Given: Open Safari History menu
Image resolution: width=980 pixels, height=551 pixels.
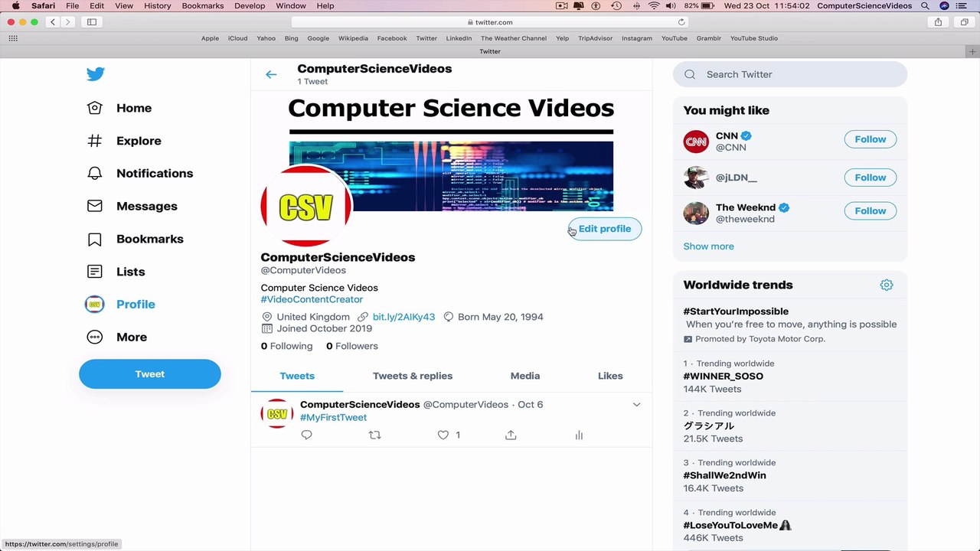Looking at the screenshot, I should pyautogui.click(x=158, y=5).
